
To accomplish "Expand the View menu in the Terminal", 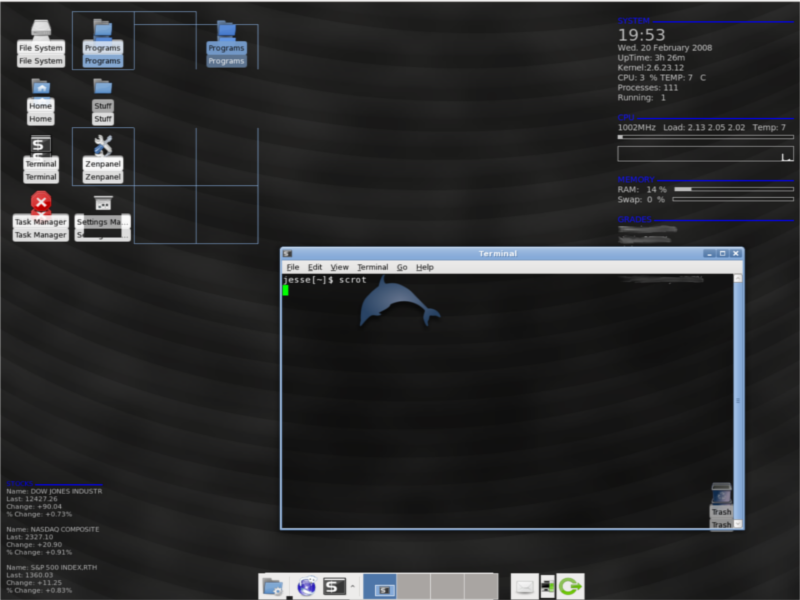I will click(340, 268).
